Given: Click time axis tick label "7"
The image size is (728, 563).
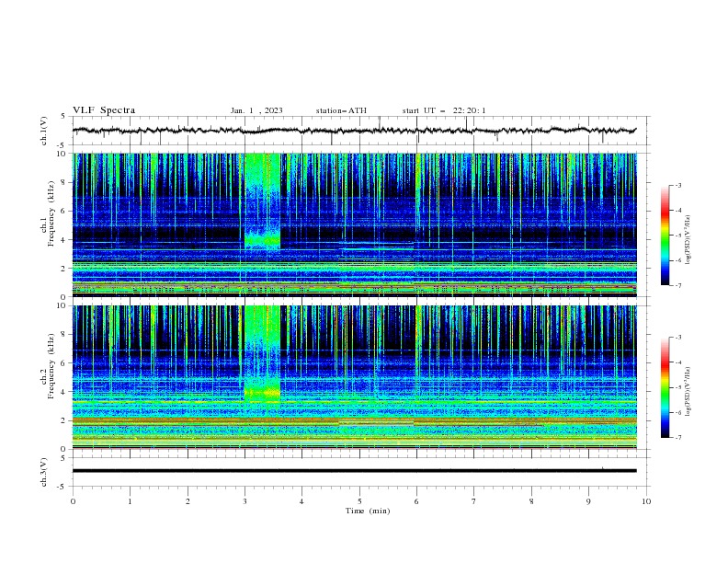Looking at the screenshot, I should coord(474,501).
